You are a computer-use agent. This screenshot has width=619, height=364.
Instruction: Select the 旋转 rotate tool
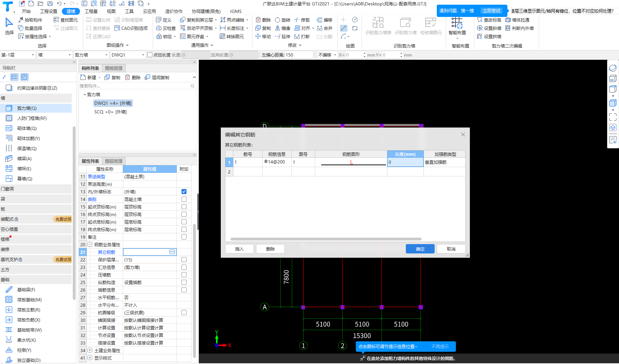(x=283, y=20)
